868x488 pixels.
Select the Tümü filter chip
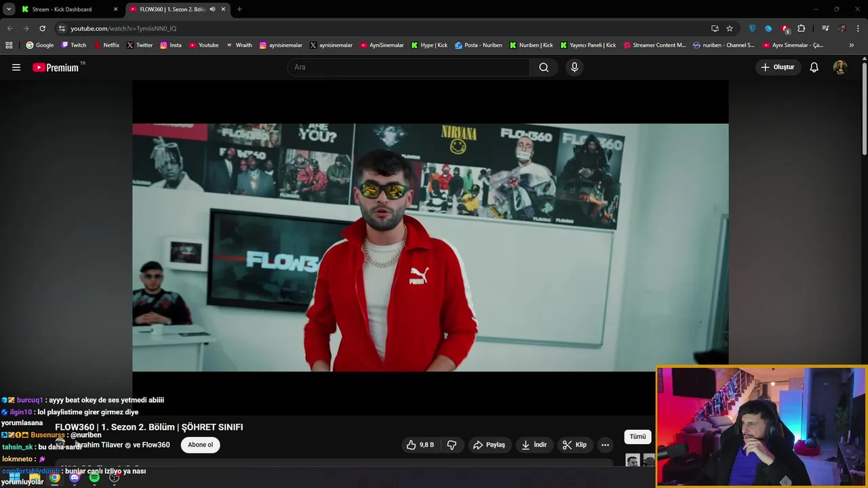click(637, 436)
